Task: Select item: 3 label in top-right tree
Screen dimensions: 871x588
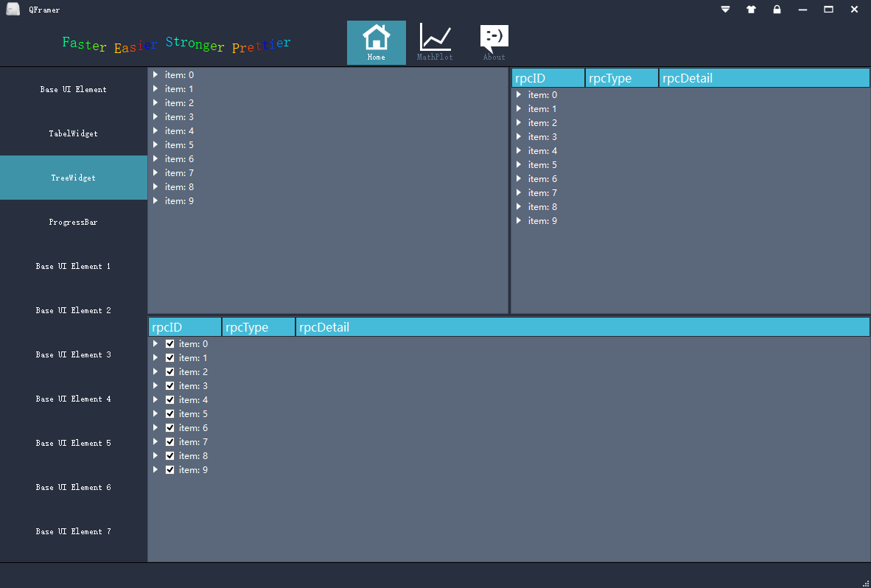Action: pyautogui.click(x=542, y=136)
